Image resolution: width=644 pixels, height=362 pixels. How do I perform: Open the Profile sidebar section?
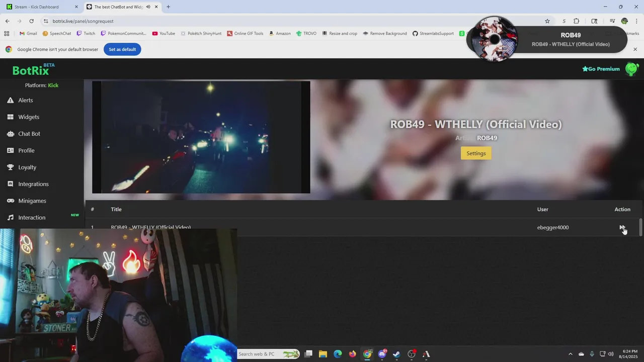pos(26,150)
